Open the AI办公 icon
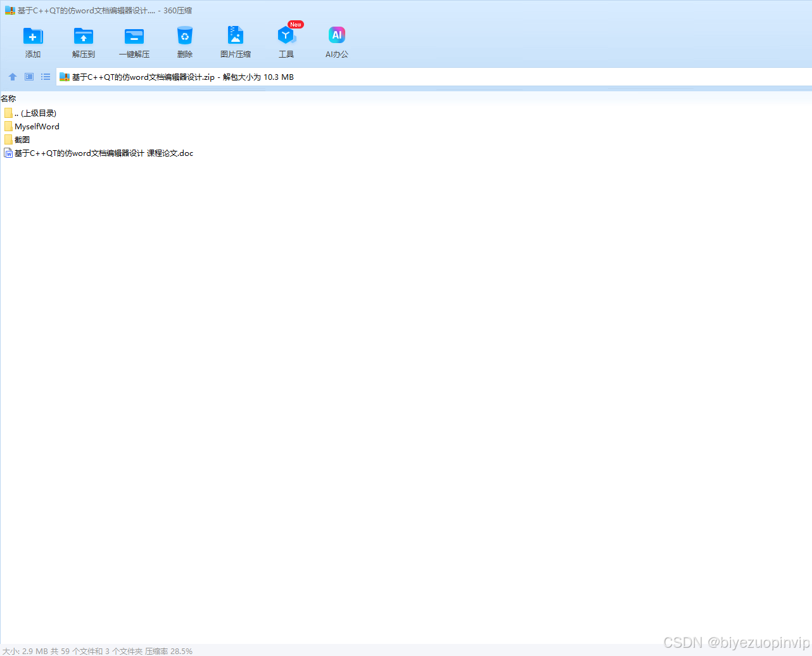 tap(337, 35)
